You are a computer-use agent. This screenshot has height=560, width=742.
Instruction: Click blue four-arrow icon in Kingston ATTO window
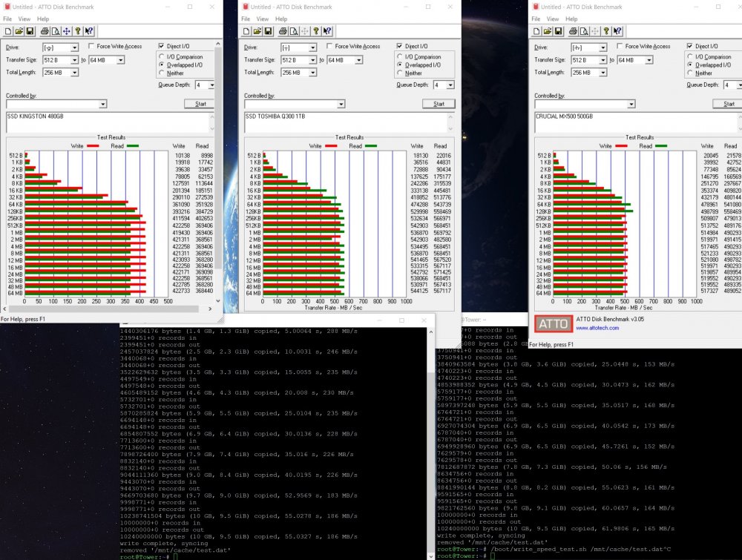67,31
